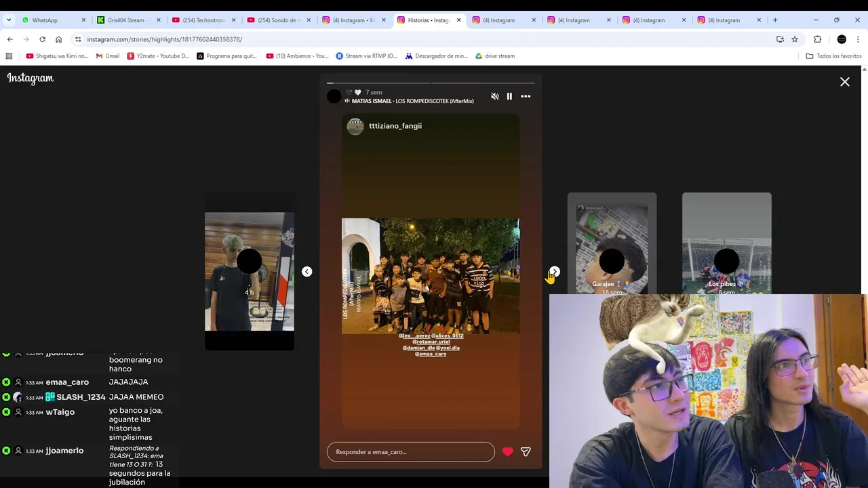
Task: Open tttiziano_fangii profile from reshared post
Action: 395,126
